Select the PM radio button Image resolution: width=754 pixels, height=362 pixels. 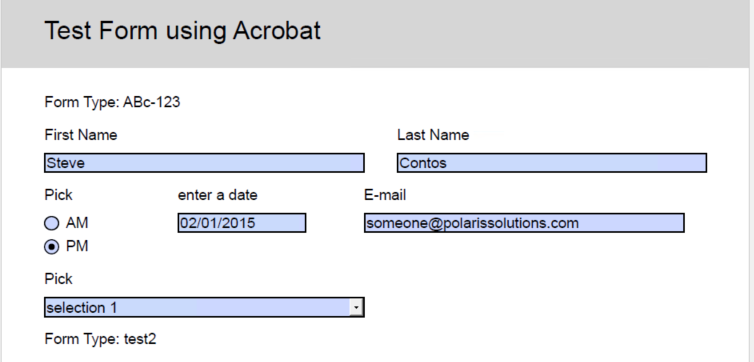coord(51,247)
